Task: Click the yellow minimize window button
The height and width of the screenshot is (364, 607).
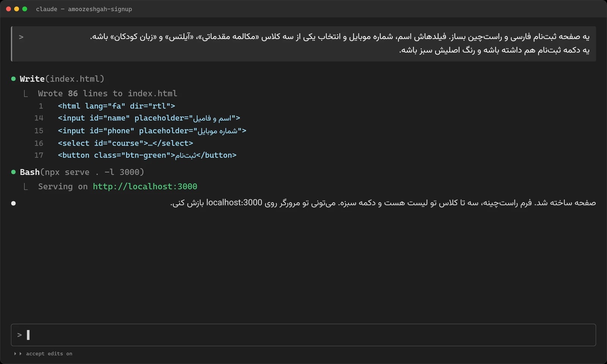Action: click(x=16, y=9)
